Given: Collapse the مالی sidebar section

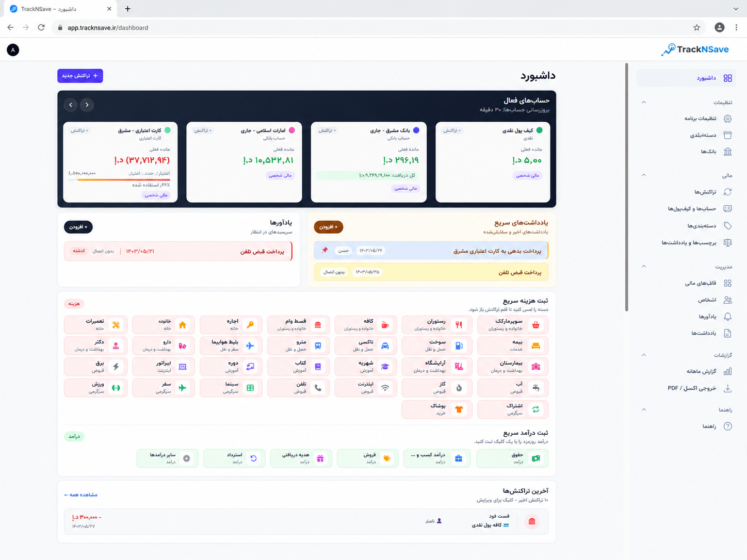Looking at the screenshot, I should pyautogui.click(x=643, y=175).
